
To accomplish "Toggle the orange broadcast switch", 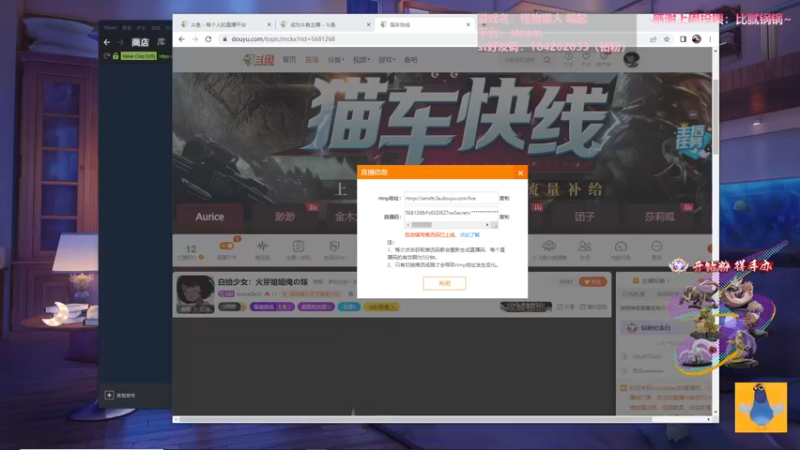I will coord(227,246).
